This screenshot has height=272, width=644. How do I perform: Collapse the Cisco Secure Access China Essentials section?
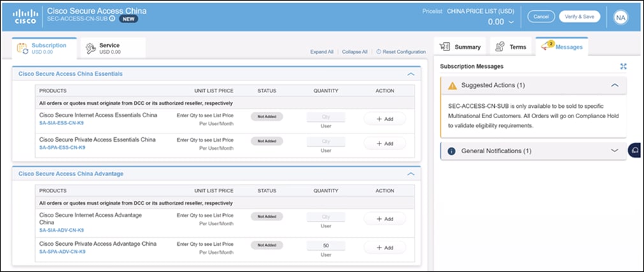pyautogui.click(x=410, y=74)
